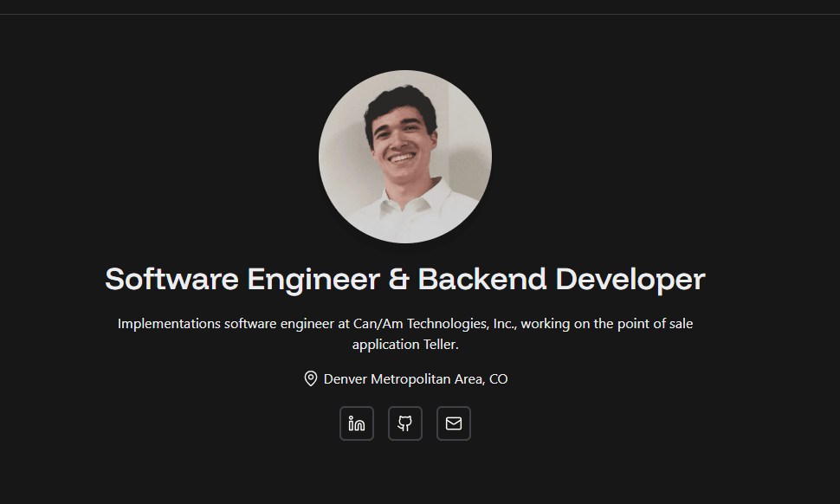Click the leftmost social button

point(356,423)
